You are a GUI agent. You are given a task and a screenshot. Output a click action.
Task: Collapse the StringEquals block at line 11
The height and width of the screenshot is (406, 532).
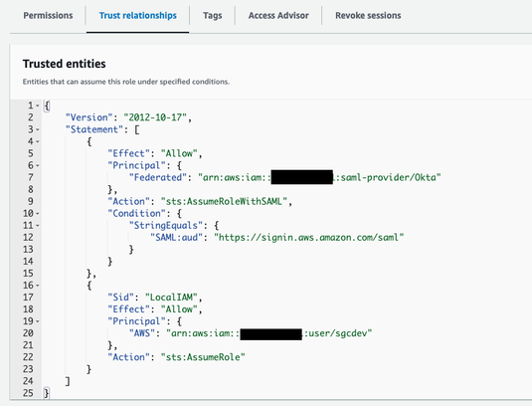tap(38, 226)
